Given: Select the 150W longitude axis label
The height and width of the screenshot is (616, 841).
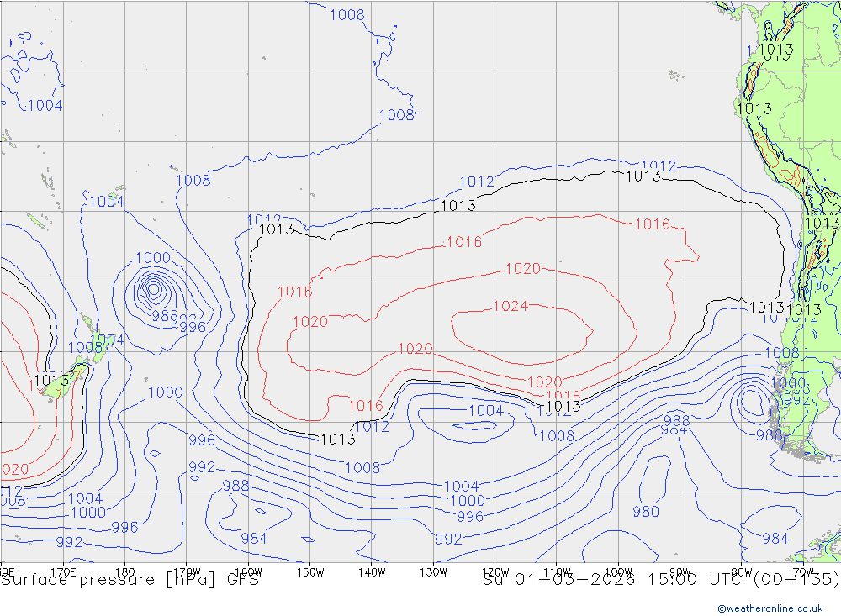Looking at the screenshot, I should (310, 572).
